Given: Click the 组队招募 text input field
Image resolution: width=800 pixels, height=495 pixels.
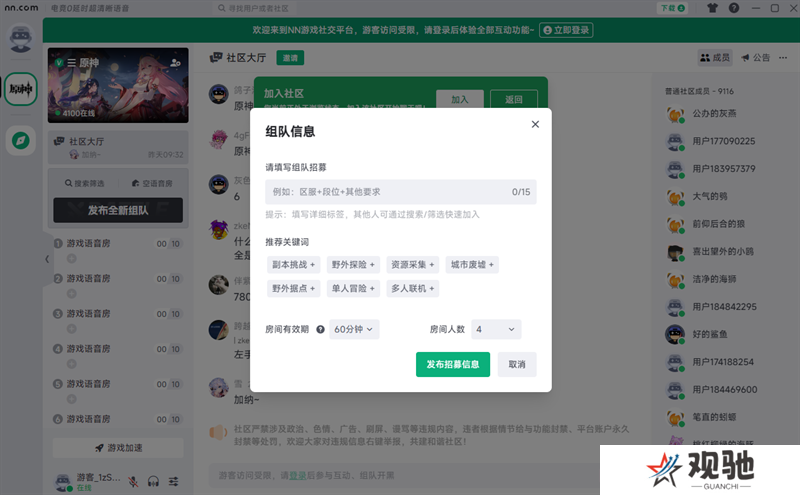Looking at the screenshot, I should (401, 192).
